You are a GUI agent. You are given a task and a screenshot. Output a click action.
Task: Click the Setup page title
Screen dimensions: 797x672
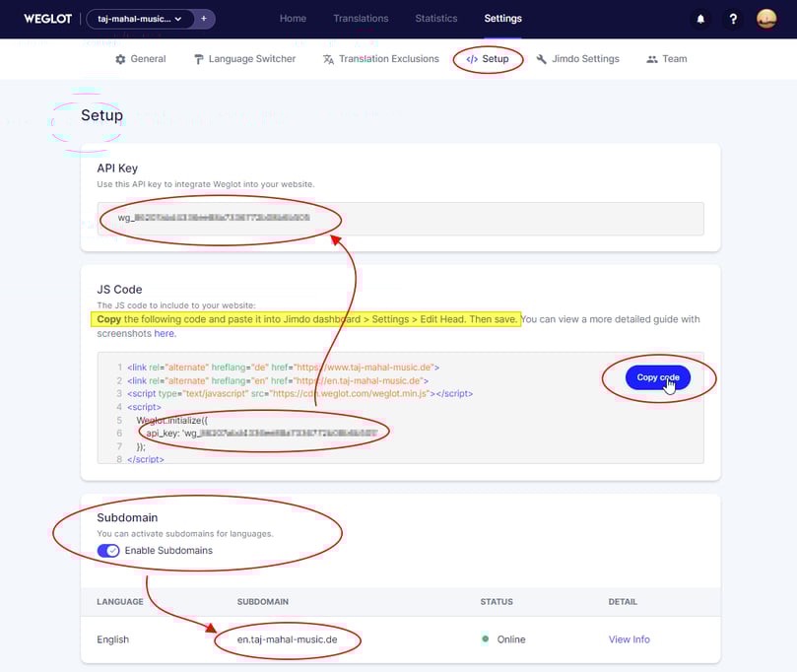[x=101, y=115]
